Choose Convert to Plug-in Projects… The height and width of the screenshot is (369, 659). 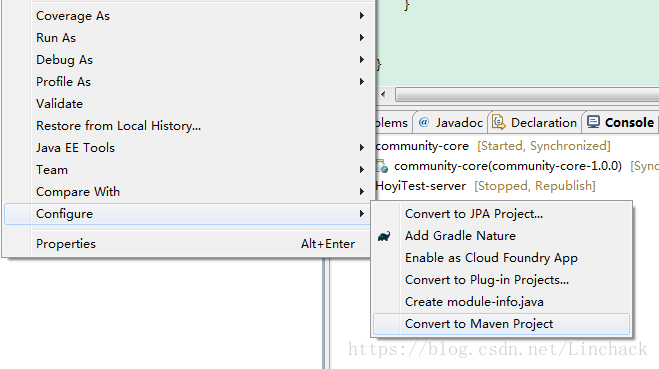pyautogui.click(x=501, y=280)
